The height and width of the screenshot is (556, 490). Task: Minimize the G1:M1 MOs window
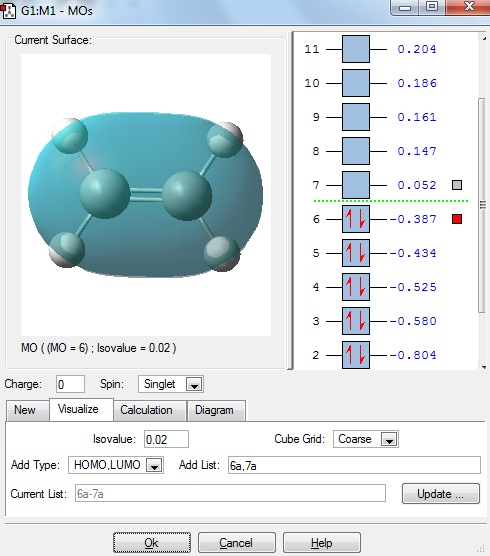pos(405,7)
